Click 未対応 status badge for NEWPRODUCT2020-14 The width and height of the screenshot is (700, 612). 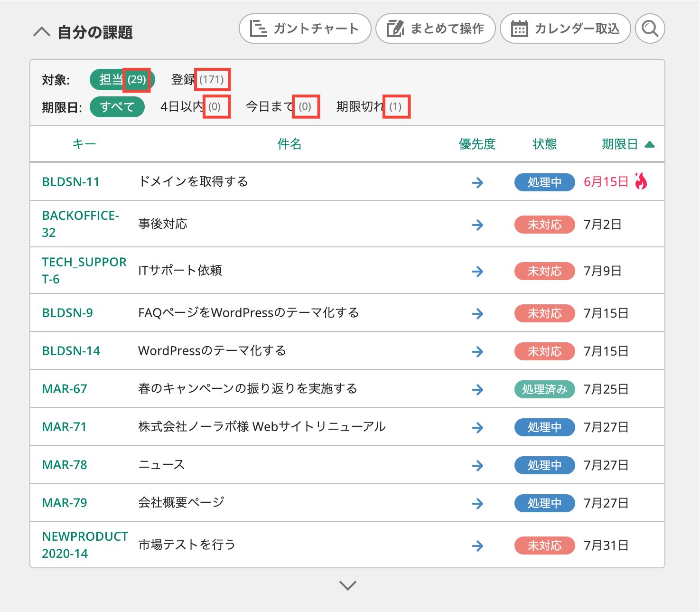545,546
